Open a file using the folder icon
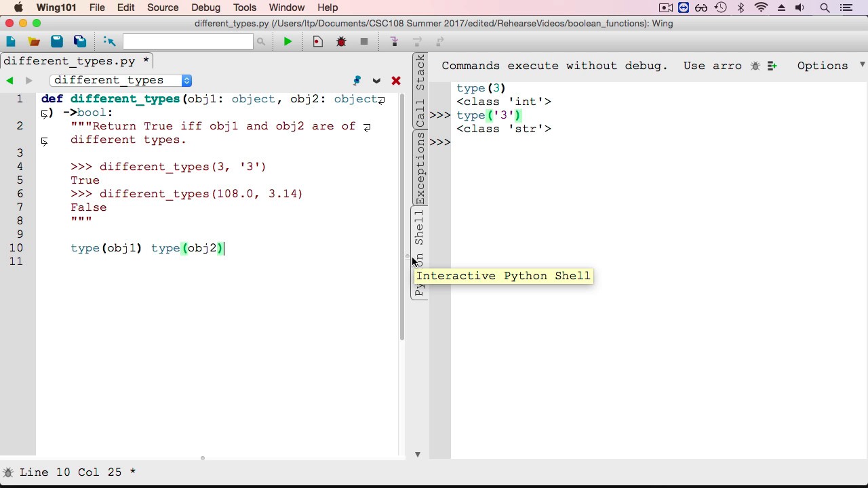The height and width of the screenshot is (488, 868). 34,41
